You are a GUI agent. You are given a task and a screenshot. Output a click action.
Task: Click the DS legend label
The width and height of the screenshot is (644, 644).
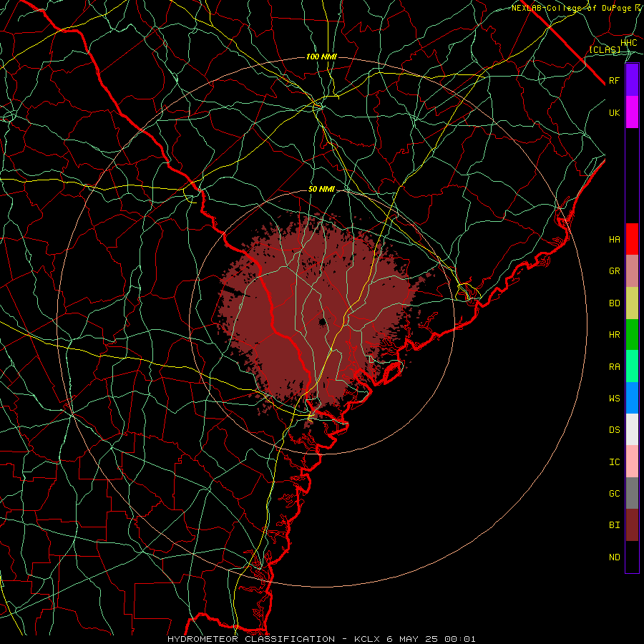click(614, 430)
